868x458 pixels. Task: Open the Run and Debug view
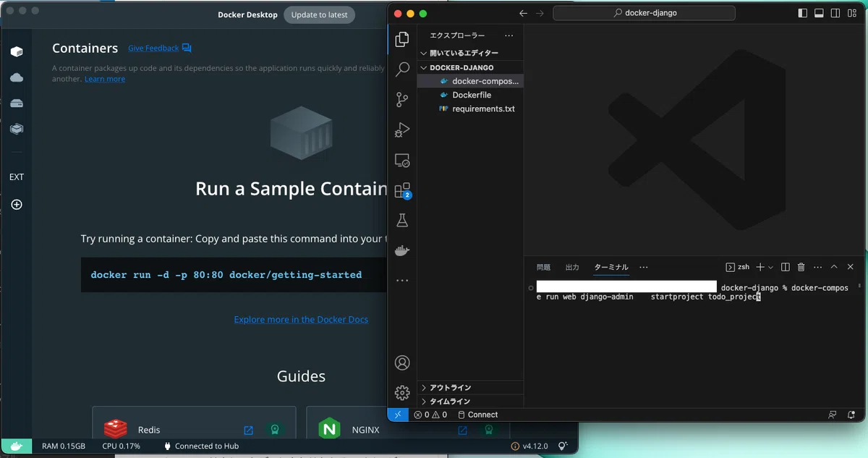[x=402, y=130]
